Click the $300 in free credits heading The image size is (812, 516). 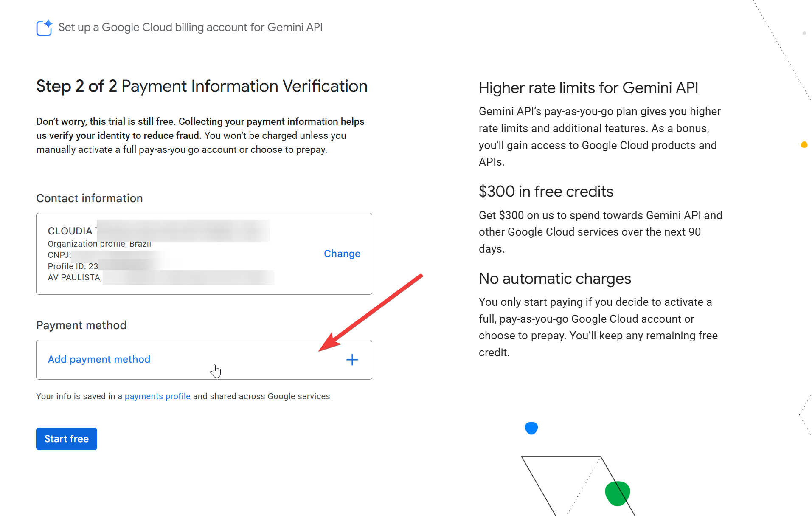546,192
